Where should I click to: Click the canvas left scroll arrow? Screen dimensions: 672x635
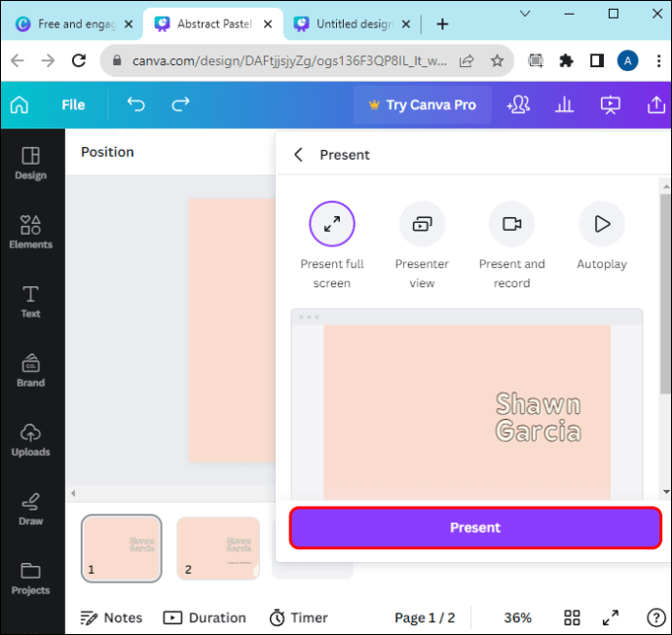coord(73,493)
